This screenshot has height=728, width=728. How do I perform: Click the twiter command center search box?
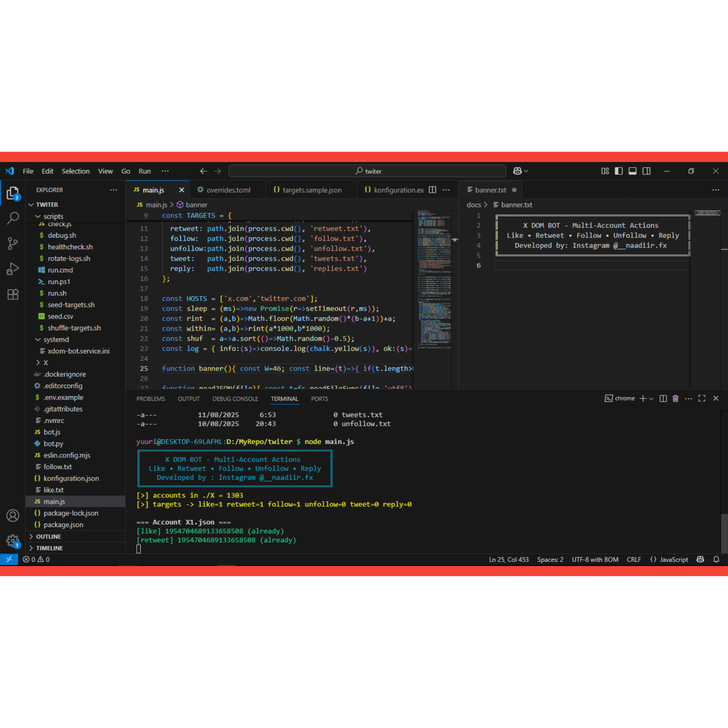tap(367, 171)
